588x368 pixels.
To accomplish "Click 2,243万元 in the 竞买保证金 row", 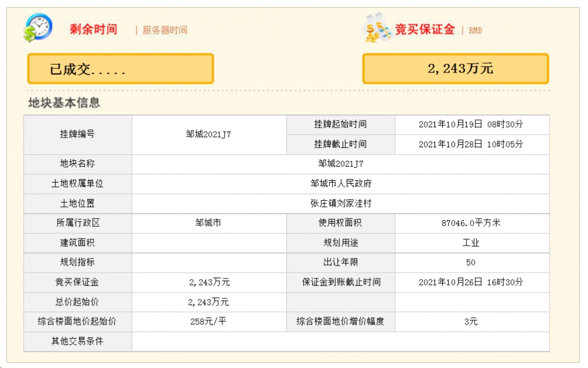I will 209,283.
